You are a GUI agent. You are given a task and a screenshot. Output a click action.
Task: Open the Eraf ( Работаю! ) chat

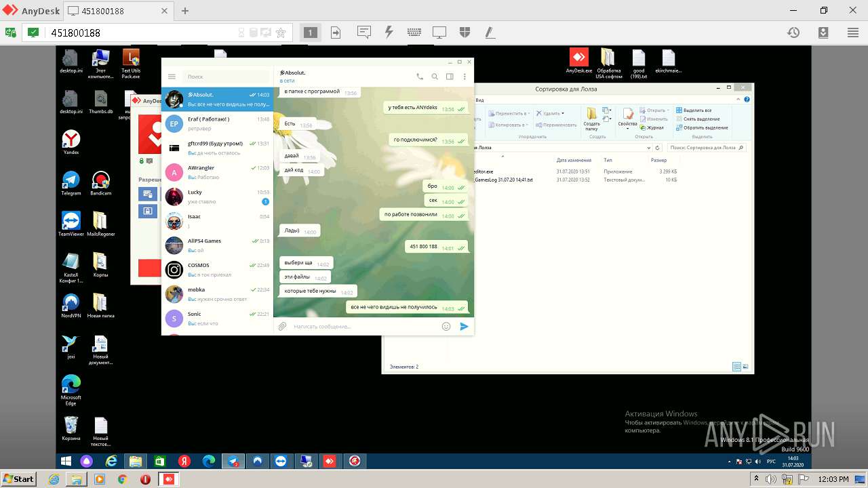coord(217,124)
